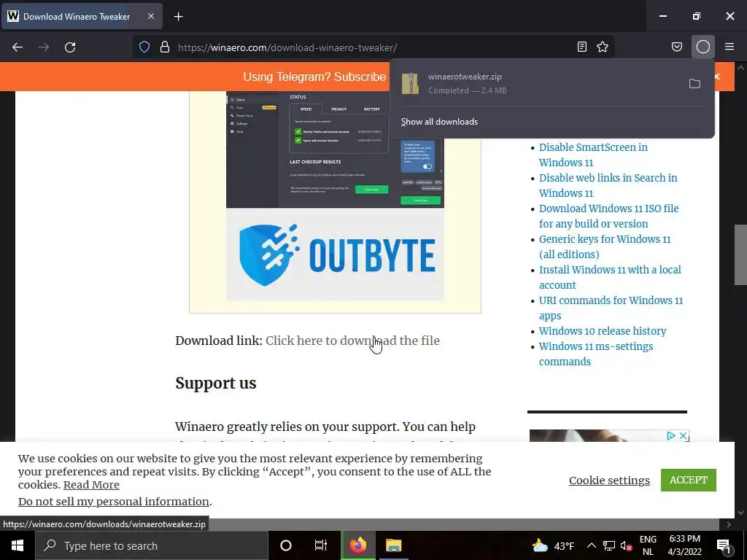Click the muted volume tray icon
The image size is (747, 560).
pos(626,546)
